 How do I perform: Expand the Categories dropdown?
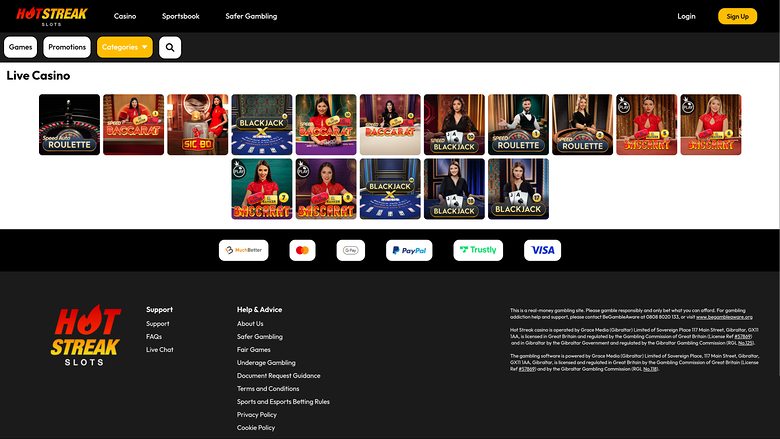[x=125, y=47]
